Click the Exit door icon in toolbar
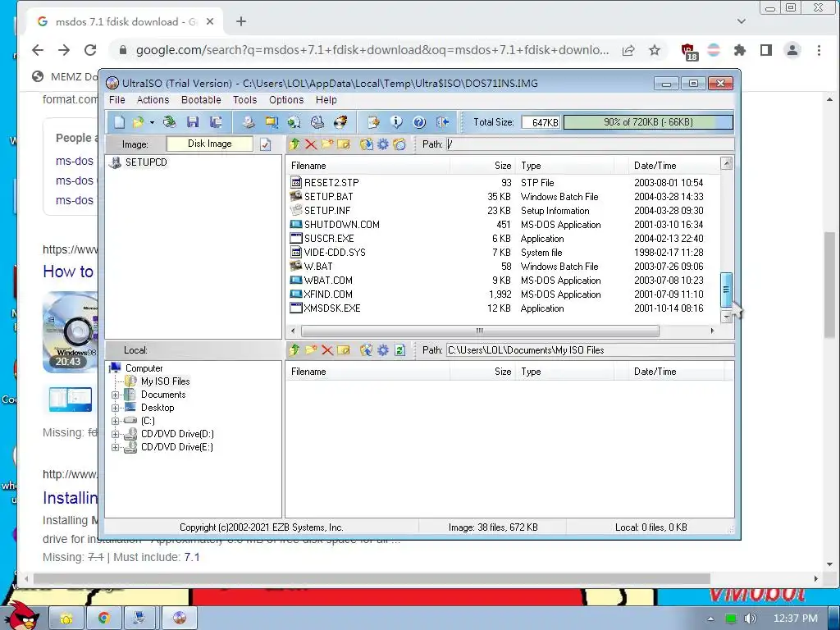 click(x=442, y=122)
